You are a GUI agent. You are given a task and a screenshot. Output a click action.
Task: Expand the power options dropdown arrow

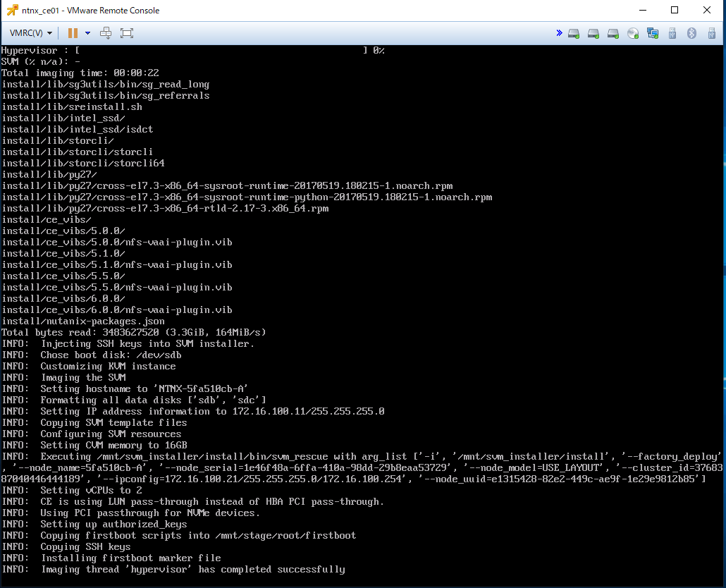click(87, 33)
